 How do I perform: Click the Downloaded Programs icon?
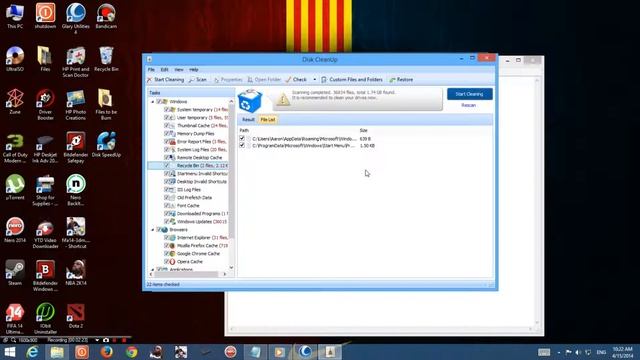[x=173, y=213]
